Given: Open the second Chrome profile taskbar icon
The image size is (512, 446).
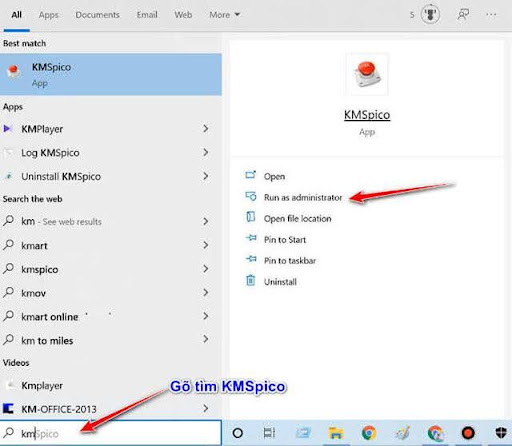Looking at the screenshot, I should click(435, 433).
